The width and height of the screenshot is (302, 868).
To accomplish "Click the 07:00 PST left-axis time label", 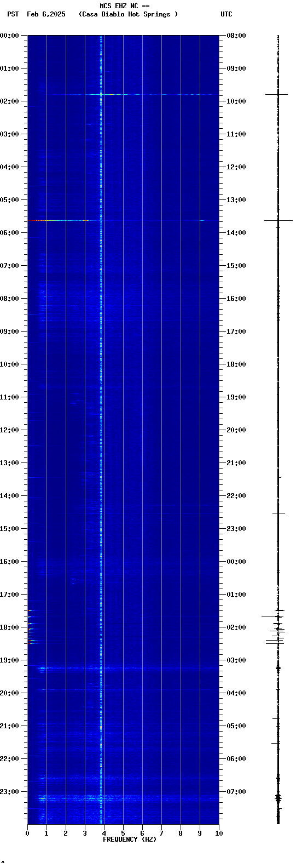I will [x=10, y=266].
